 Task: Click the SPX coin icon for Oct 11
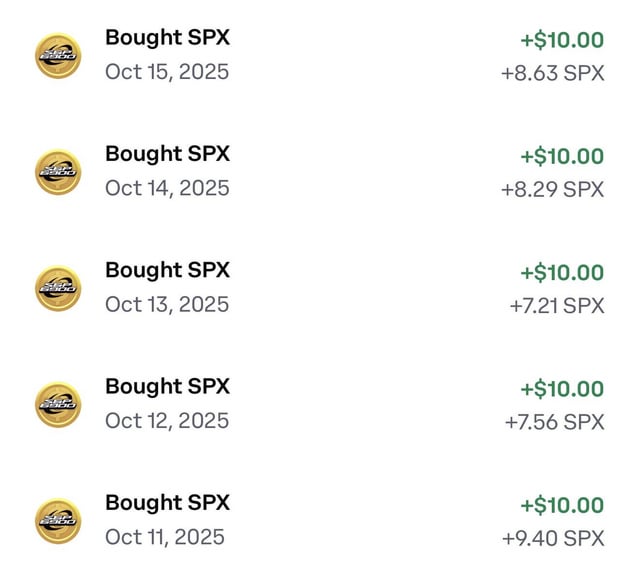pyautogui.click(x=58, y=520)
